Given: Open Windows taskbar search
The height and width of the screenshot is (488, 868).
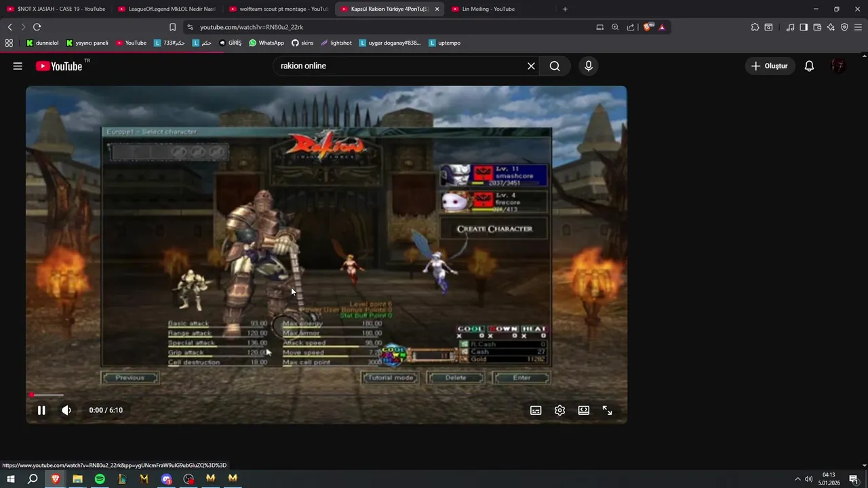Looking at the screenshot, I should pyautogui.click(x=33, y=479).
